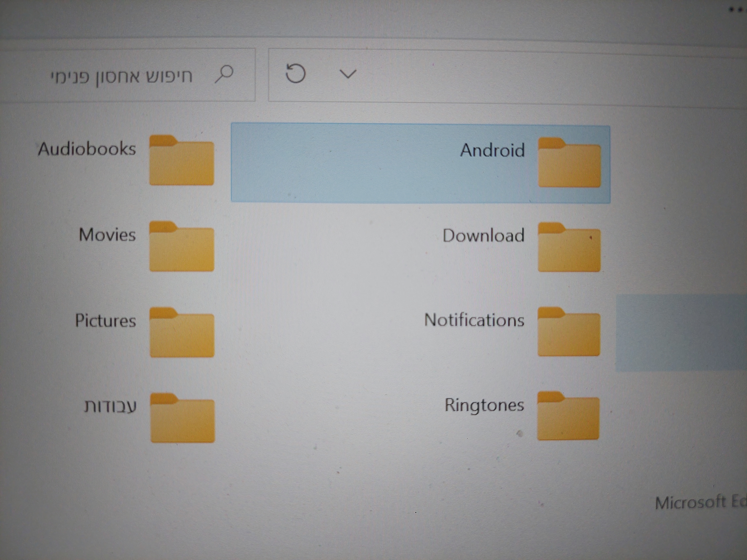Screen dimensions: 747x560
Task: Click the Pictures folder label
Action: click(x=105, y=320)
